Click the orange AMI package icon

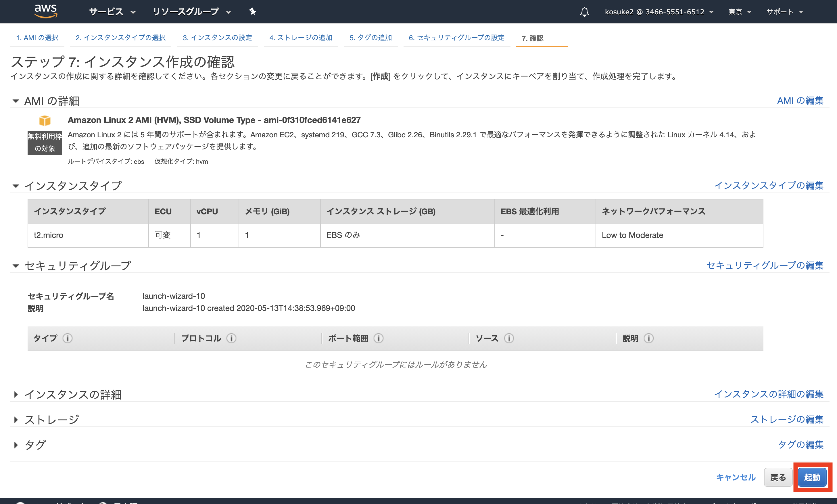click(x=45, y=120)
